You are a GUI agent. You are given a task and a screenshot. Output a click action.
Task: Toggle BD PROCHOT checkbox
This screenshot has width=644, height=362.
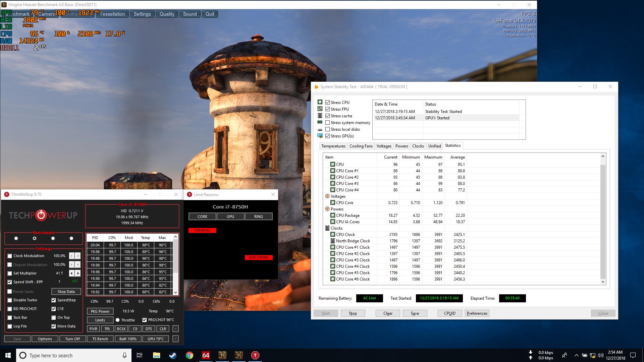tap(10, 309)
